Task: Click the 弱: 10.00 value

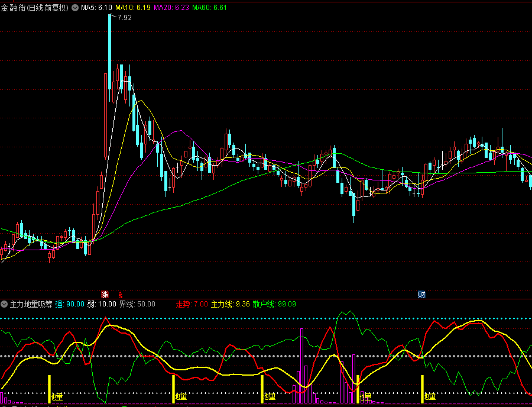Action: coord(102,304)
